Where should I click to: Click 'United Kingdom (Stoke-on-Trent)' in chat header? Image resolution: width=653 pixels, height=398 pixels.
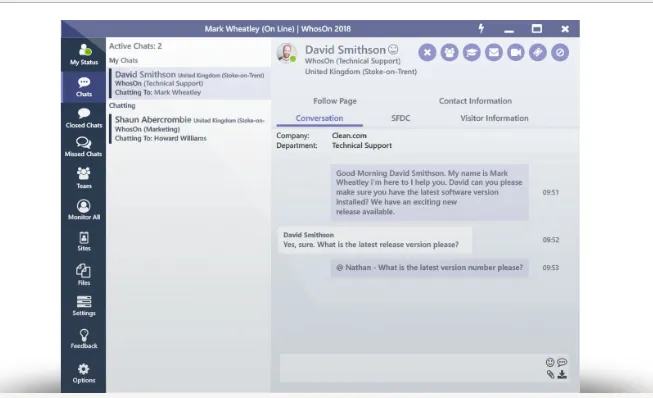pyautogui.click(x=361, y=72)
